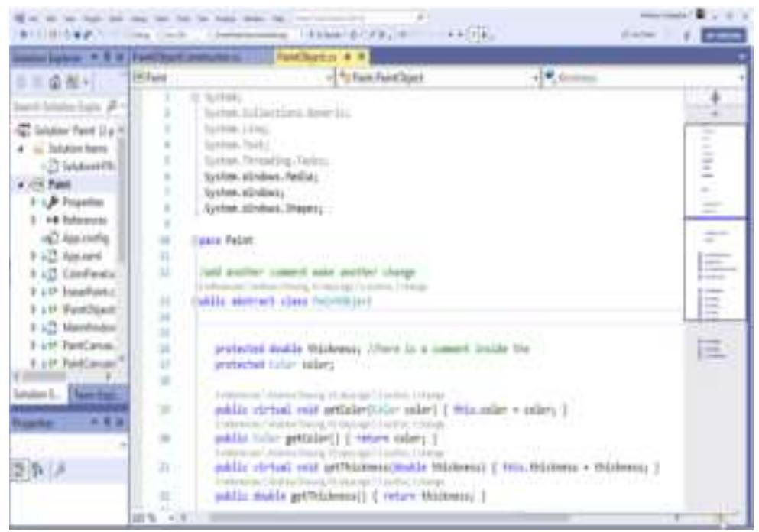Expand the References node

coord(33,220)
